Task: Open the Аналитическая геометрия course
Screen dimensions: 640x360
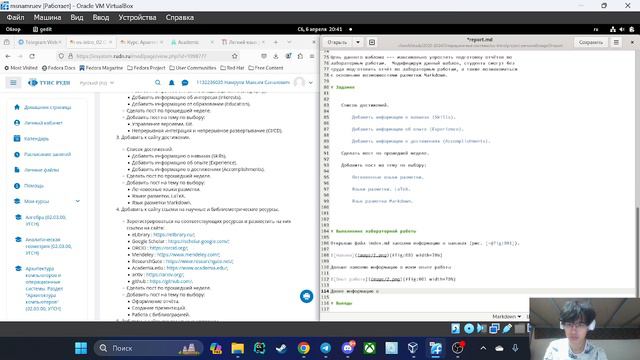Action: pyautogui.click(x=48, y=246)
